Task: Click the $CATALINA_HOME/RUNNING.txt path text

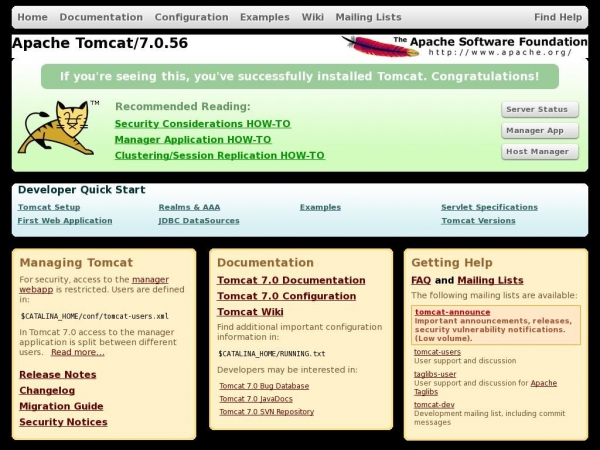Action: (x=272, y=354)
